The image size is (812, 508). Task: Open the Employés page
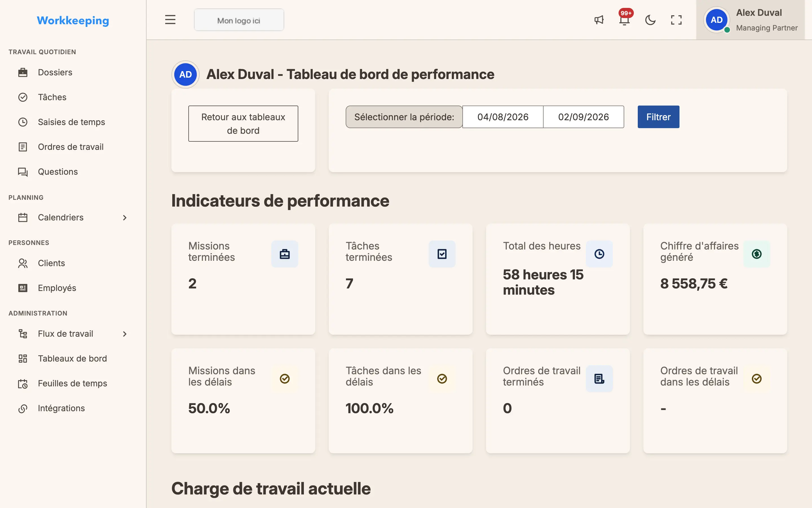point(73,288)
